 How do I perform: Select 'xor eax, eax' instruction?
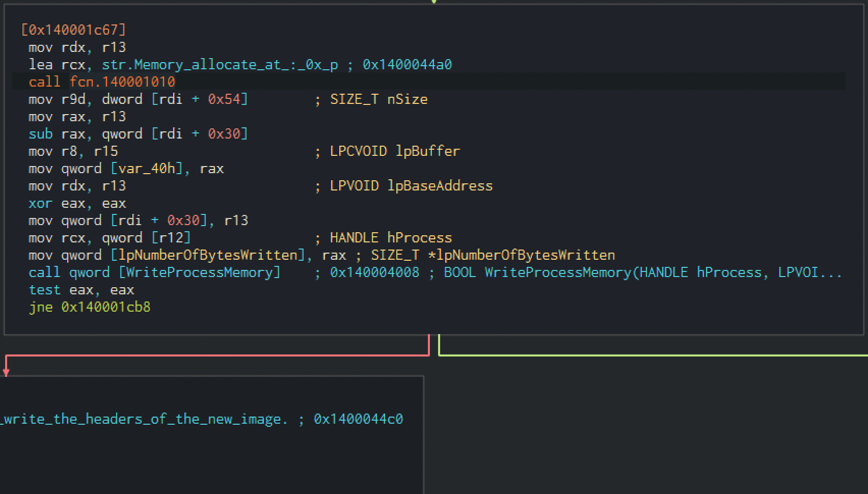[77, 203]
